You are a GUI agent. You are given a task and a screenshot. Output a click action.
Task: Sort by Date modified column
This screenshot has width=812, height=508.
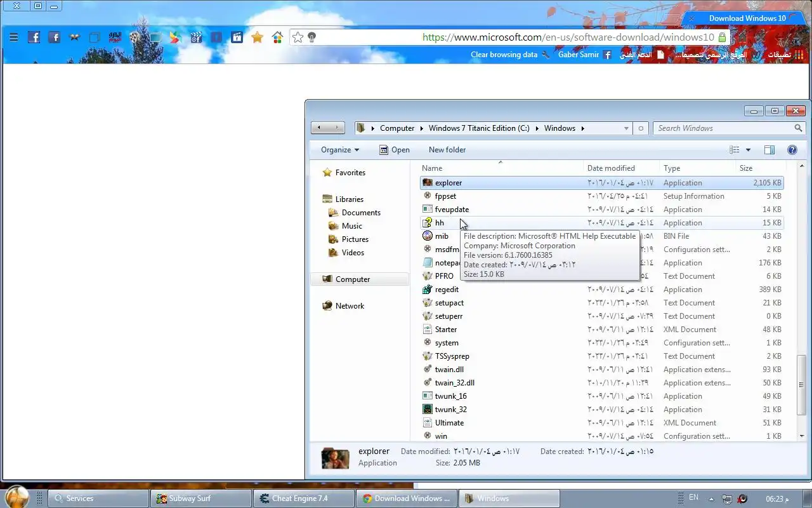tap(621, 168)
